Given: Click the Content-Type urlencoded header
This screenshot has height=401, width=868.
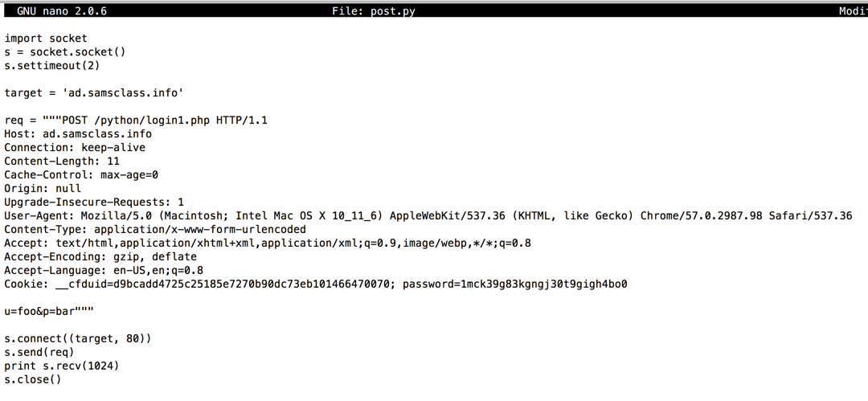Looking at the screenshot, I should point(155,230).
